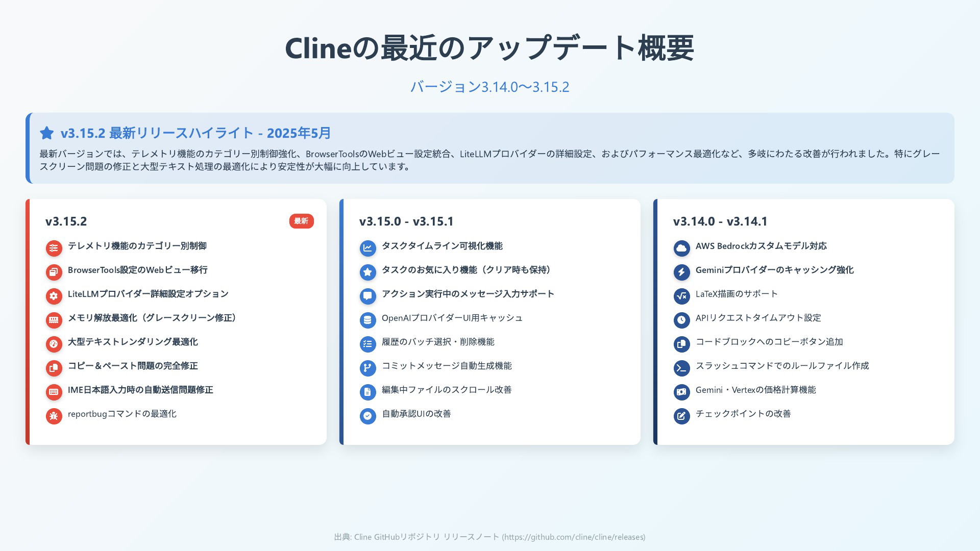Screen dimensions: 980x551
Task: Click the terminal icon beside スラッシュコマンドでのルールファイル作成
Action: pos(681,368)
